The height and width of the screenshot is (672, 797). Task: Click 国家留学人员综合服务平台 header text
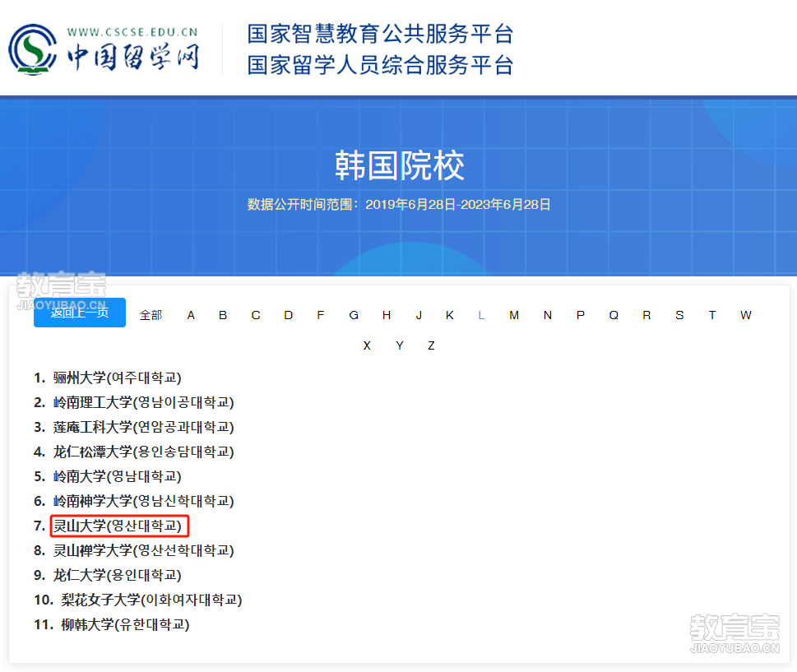point(380,65)
